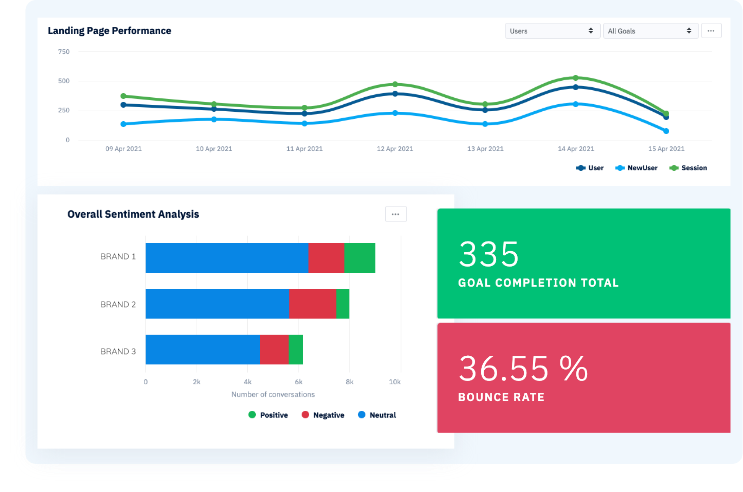743x492 pixels.
Task: Toggle the NewUser series in chart legend
Action: [636, 168]
